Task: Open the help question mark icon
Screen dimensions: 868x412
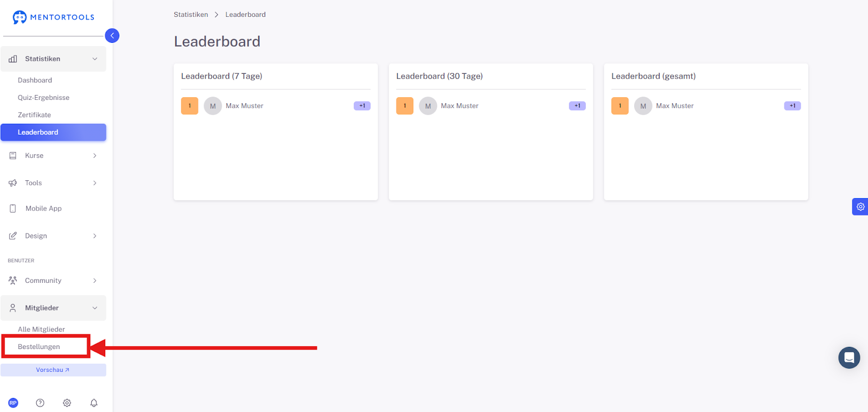Action: [x=40, y=403]
